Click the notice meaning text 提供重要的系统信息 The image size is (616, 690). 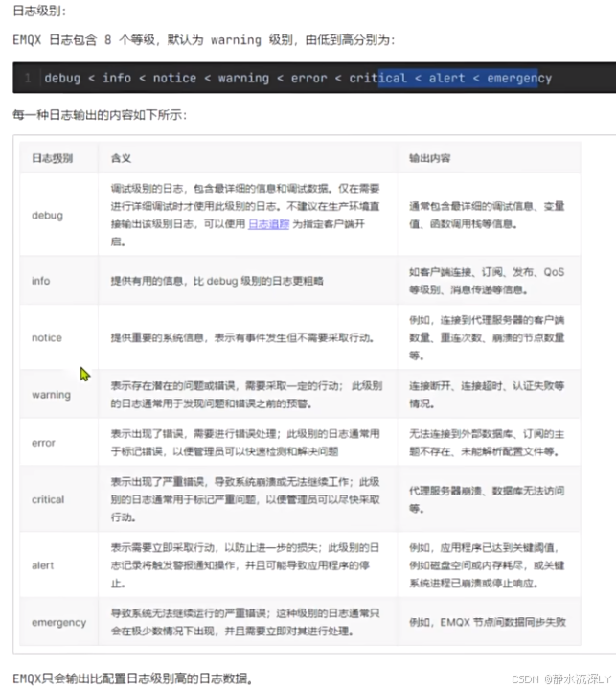pyautogui.click(x=157, y=337)
